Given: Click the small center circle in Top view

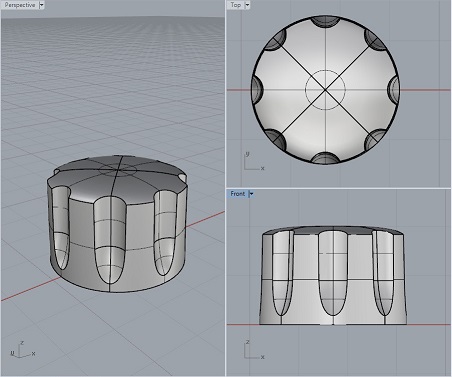Looking at the screenshot, I should [x=325, y=90].
